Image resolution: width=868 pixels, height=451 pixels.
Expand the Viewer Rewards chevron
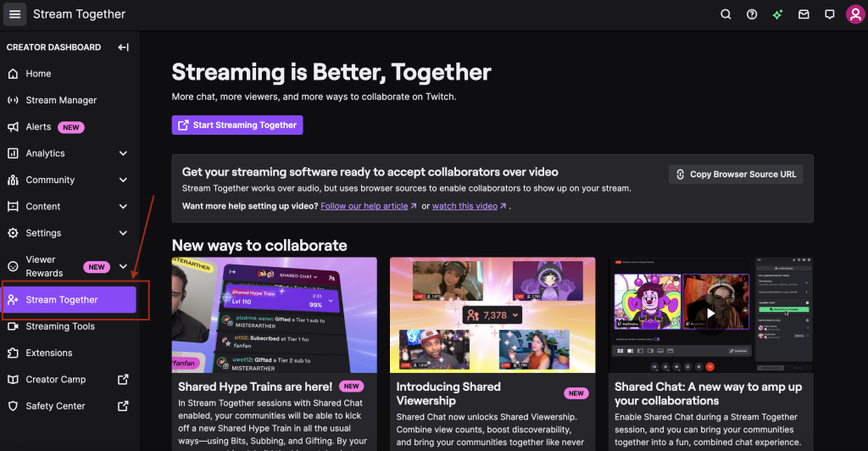click(123, 267)
